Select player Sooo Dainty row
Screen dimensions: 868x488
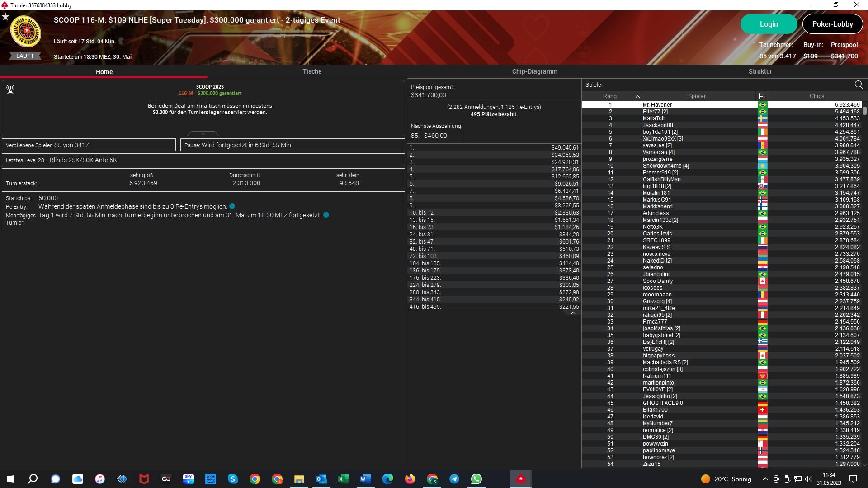tap(722, 281)
